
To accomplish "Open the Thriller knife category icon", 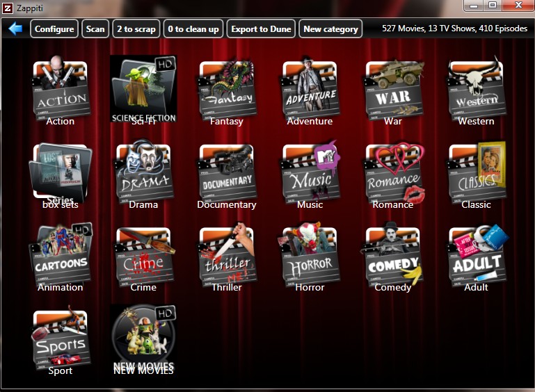I will pos(227,256).
